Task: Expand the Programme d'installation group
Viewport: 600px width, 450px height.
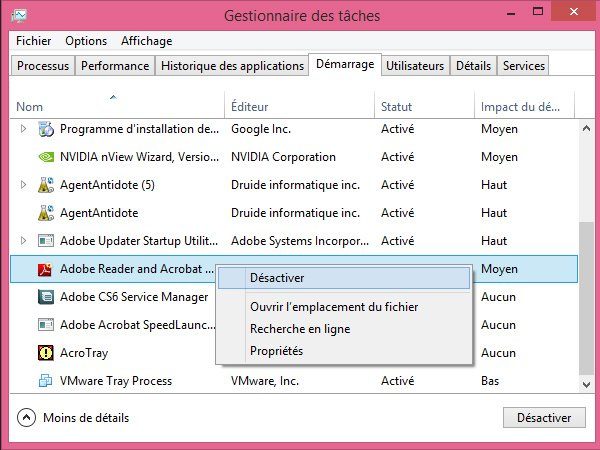Action: pos(23,129)
